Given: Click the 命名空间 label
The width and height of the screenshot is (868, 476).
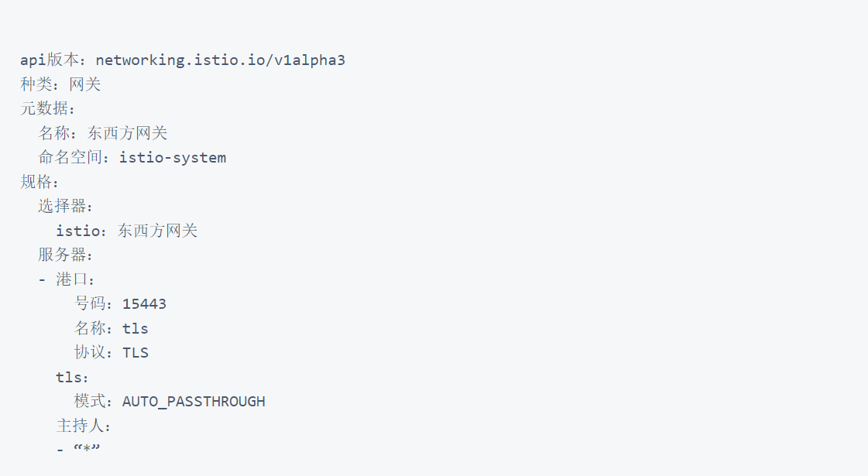Looking at the screenshot, I should (x=74, y=158).
